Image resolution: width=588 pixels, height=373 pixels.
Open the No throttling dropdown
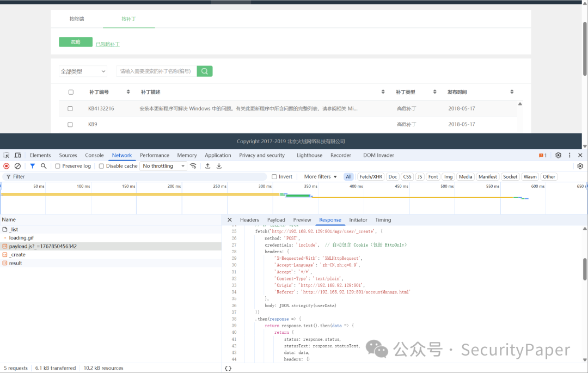163,166
